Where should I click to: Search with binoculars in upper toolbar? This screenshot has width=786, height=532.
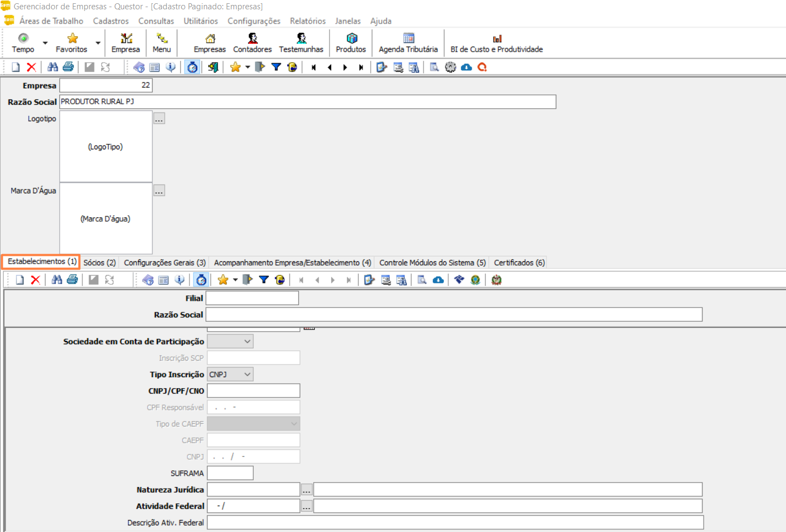click(x=53, y=67)
